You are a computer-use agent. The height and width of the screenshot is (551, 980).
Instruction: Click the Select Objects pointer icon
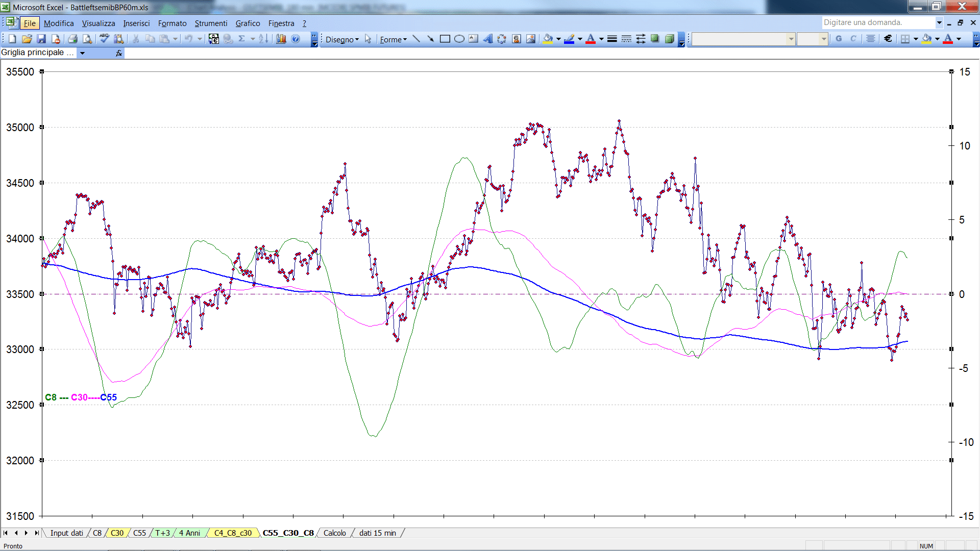click(368, 39)
